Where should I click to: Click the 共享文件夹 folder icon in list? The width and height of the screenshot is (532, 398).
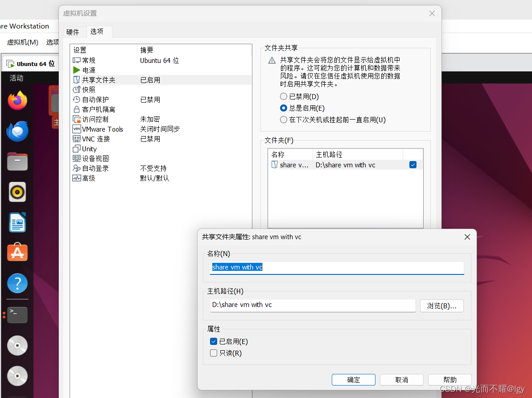[x=76, y=80]
